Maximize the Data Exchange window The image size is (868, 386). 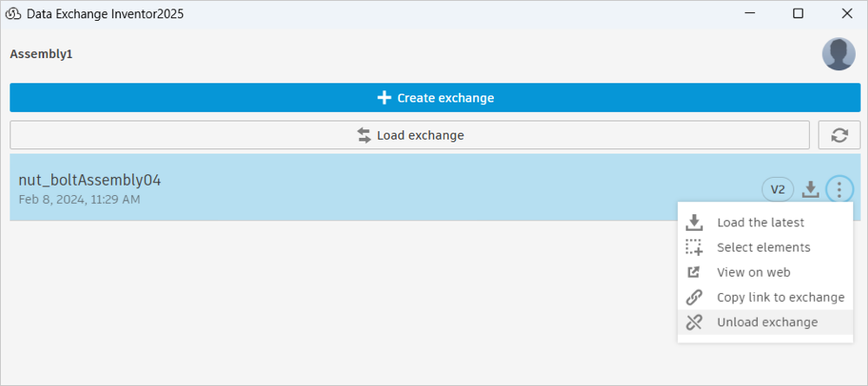point(798,13)
